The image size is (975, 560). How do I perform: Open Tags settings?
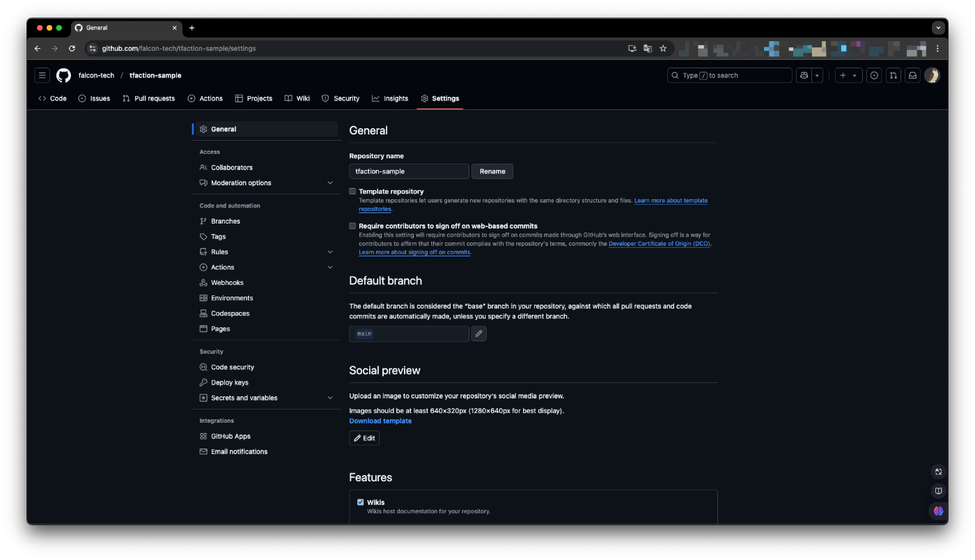tap(265, 236)
